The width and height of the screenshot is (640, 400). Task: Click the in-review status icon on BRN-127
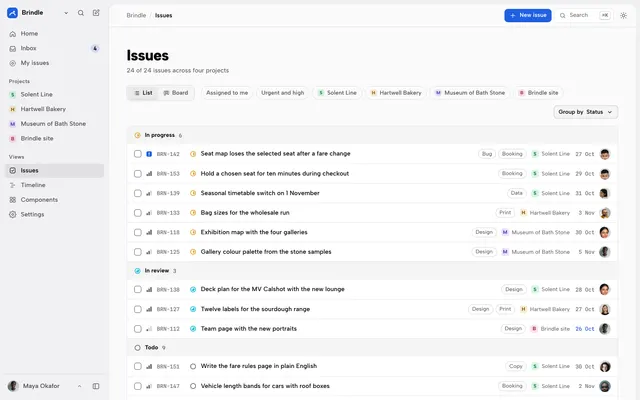(193, 309)
